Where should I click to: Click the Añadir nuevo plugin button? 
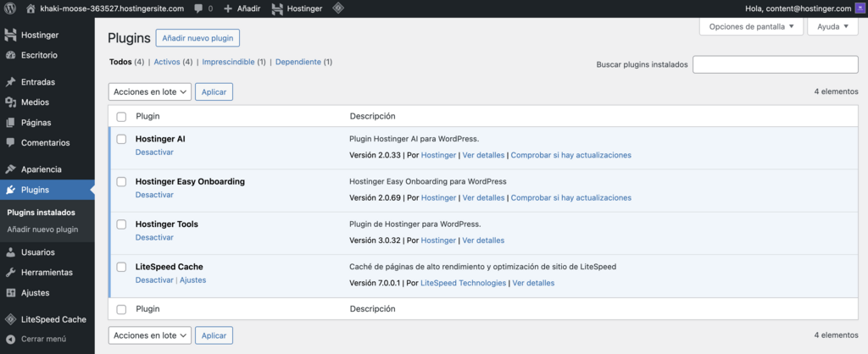pos(198,38)
